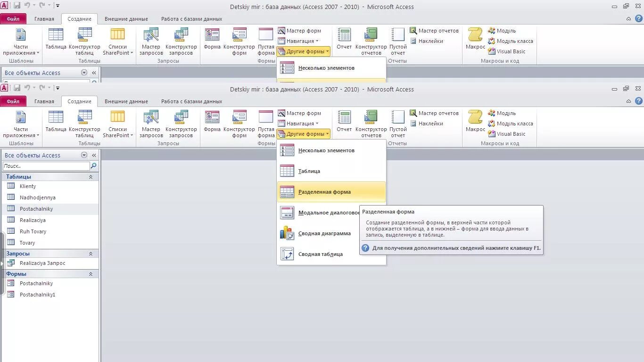Select Создание tab in lower window
Image resolution: width=644 pixels, height=362 pixels.
point(79,101)
